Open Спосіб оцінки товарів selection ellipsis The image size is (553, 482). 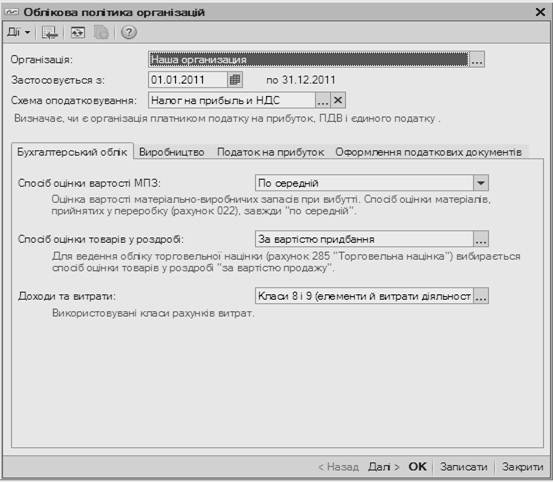click(x=481, y=239)
